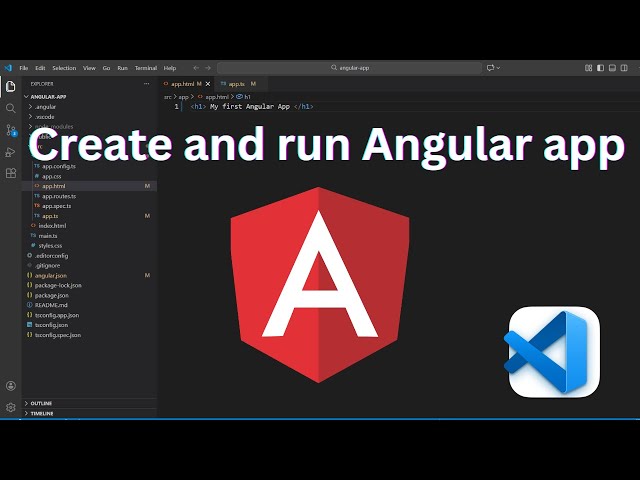Click the angular-app command center search box
640x480 pixels.
coord(349,68)
